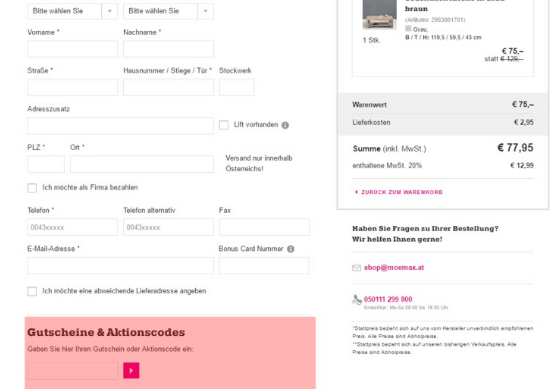Image resolution: width=557 pixels, height=389 pixels.
Task: Check the abweichende Lieferadresse checkbox
Action: point(32,291)
